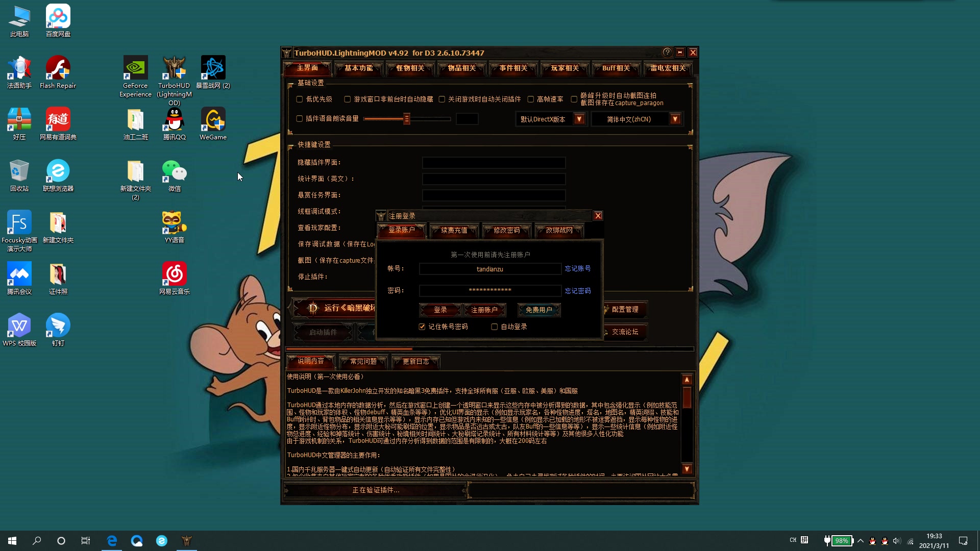Screen dimensions: 980x551
Task: Open 百度网盘 desktop icon
Action: tap(58, 21)
